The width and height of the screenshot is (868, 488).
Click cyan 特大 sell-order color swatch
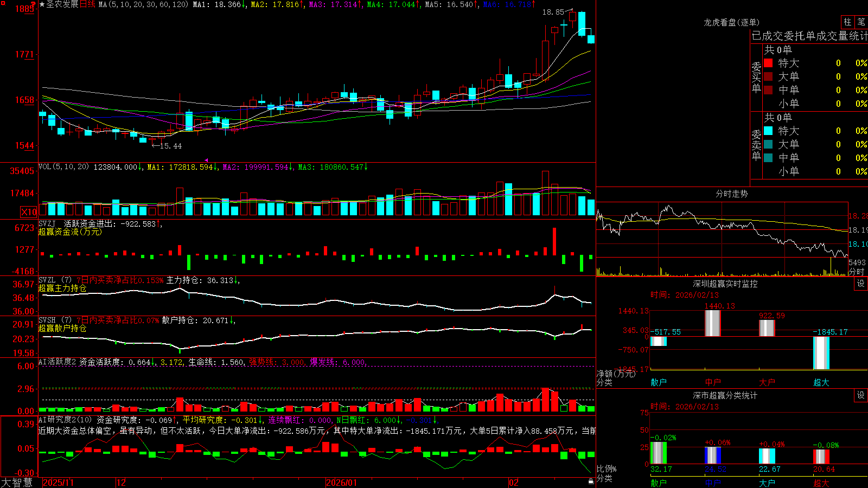pyautogui.click(x=768, y=131)
